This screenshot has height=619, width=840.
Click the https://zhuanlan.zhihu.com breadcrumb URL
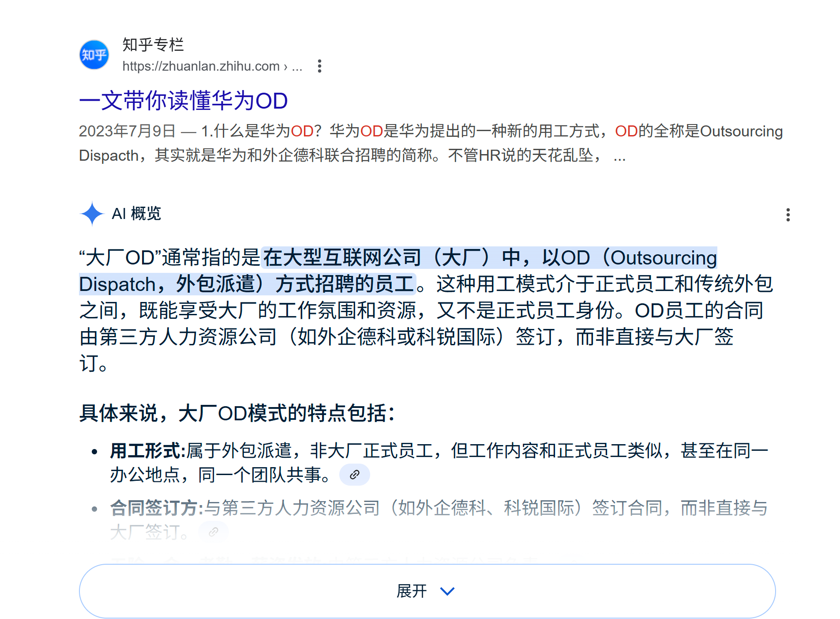point(212,66)
